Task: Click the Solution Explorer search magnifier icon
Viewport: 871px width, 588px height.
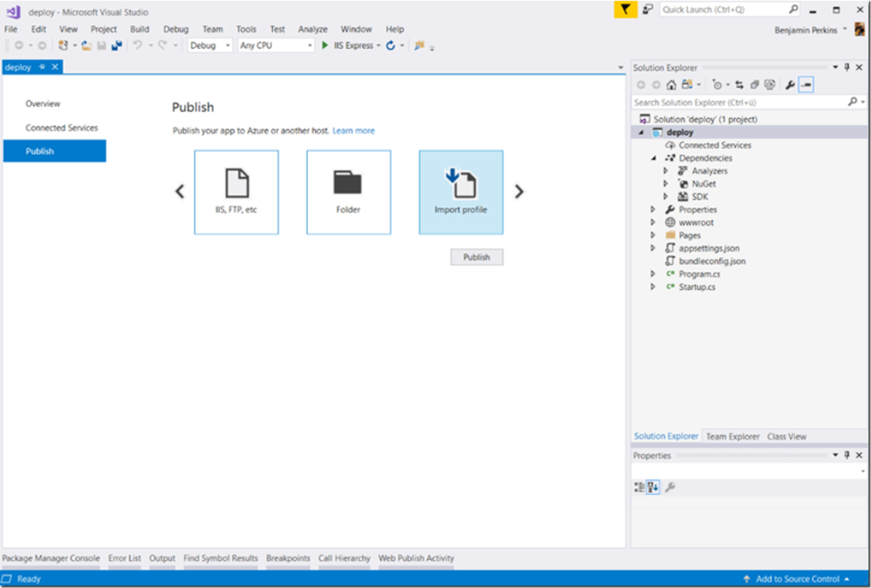Action: 853,102
